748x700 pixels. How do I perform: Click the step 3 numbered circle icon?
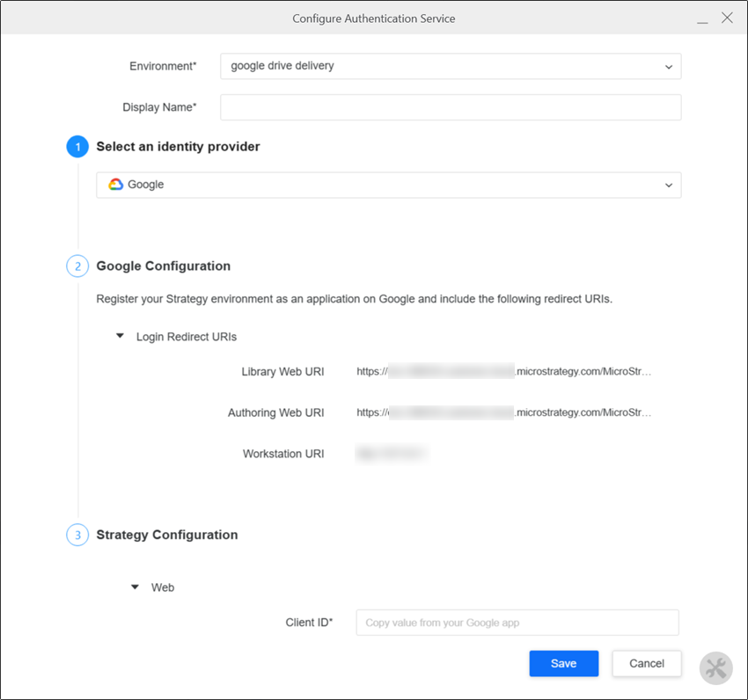(77, 535)
